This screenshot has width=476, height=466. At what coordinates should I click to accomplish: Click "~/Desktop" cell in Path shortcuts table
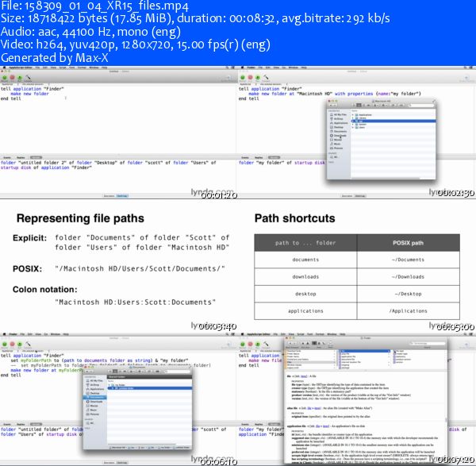click(408, 294)
